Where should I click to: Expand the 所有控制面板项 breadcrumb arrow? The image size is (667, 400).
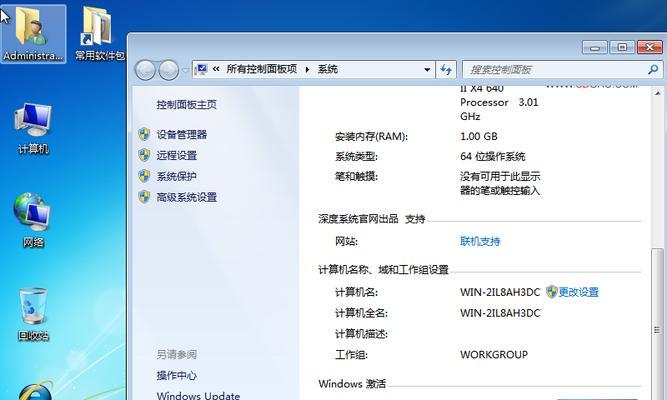[307, 69]
